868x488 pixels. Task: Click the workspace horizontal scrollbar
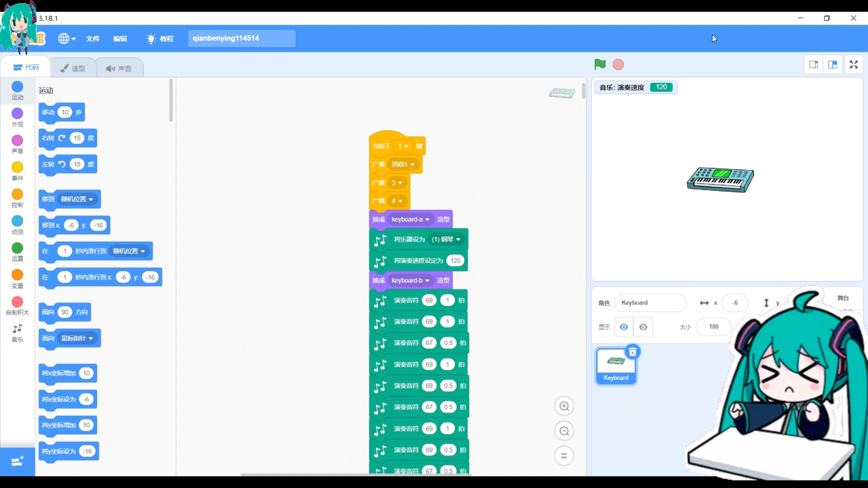pyautogui.click(x=355, y=474)
